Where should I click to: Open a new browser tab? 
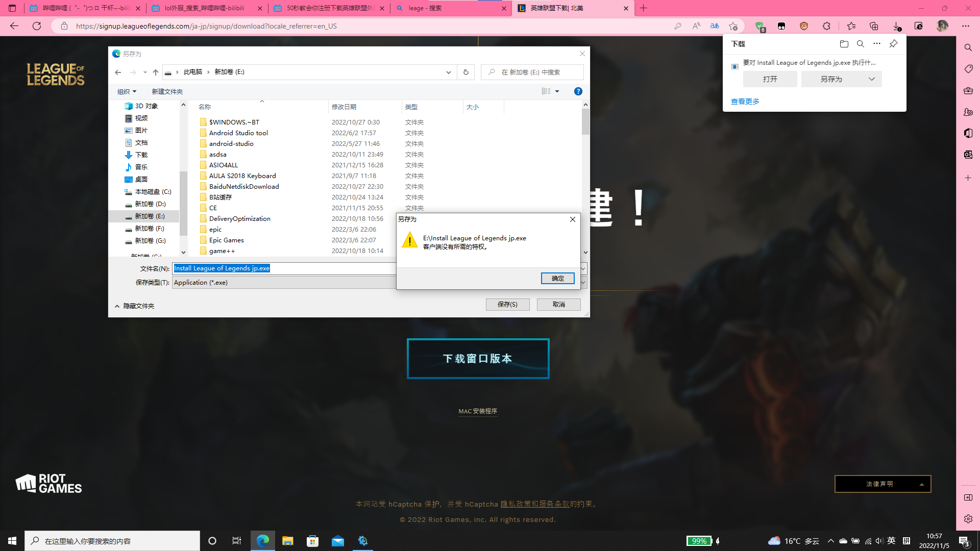point(643,8)
